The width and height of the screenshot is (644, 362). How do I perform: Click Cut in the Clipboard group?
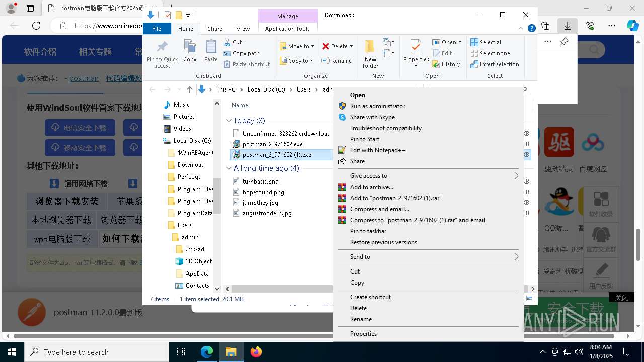point(233,42)
